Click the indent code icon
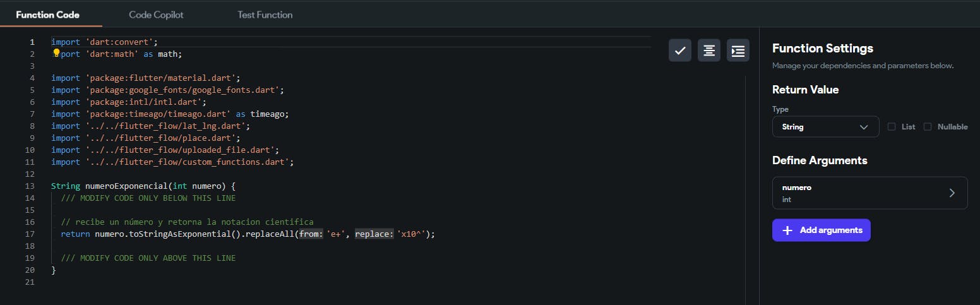The image size is (980, 305). point(738,51)
